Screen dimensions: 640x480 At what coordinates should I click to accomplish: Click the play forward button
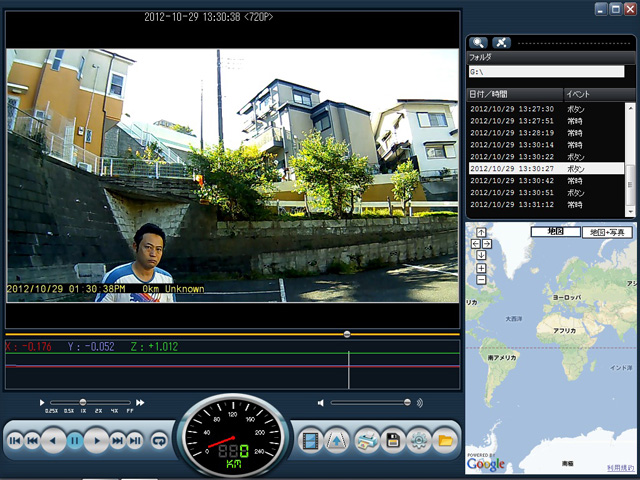pos(96,439)
